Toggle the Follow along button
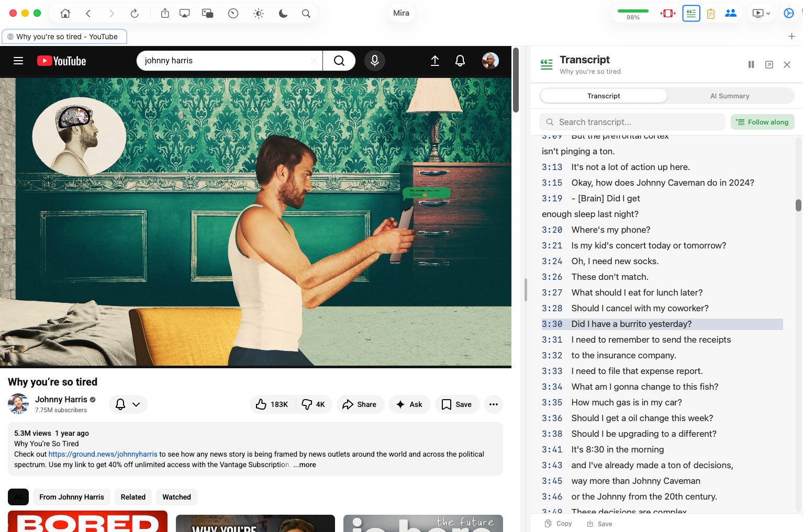This screenshot has width=803, height=532. pyautogui.click(x=763, y=122)
